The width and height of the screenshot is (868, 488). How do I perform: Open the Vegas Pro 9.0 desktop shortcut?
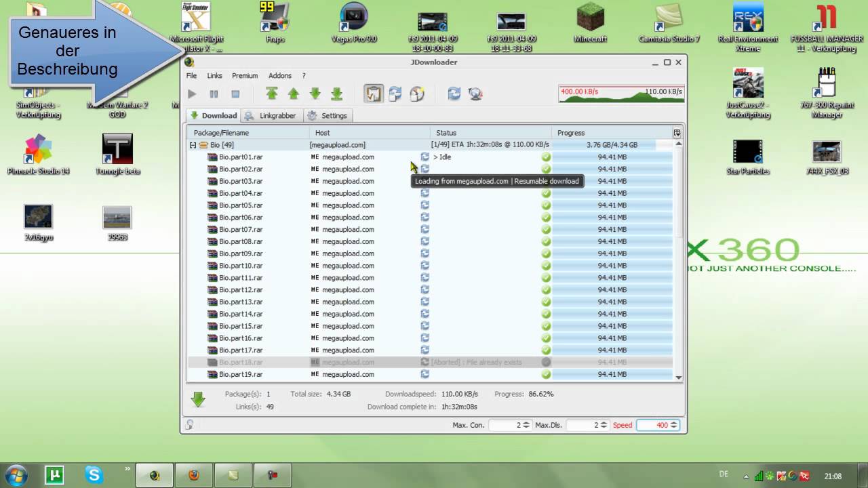353,22
